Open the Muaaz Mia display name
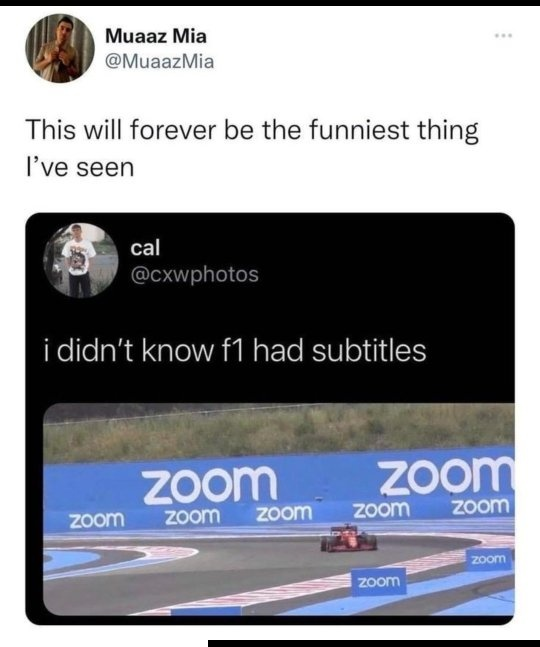Viewport: 540px width, 647px height. pyautogui.click(x=156, y=36)
